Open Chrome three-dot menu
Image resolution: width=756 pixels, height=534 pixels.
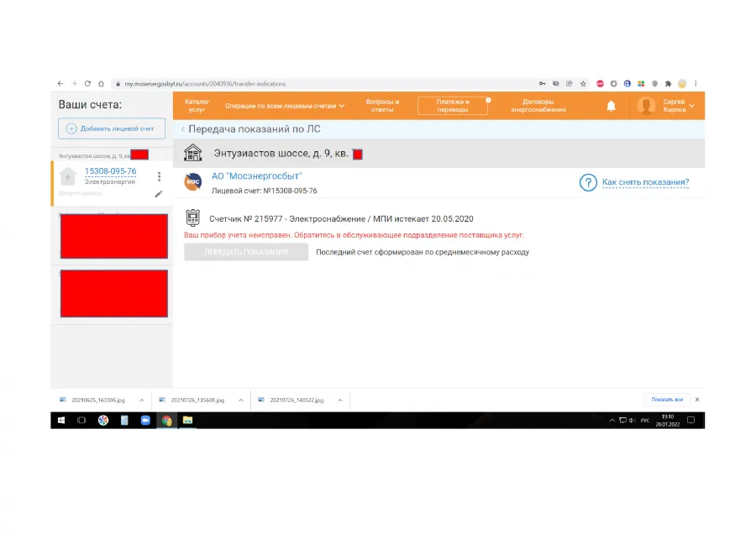(696, 83)
